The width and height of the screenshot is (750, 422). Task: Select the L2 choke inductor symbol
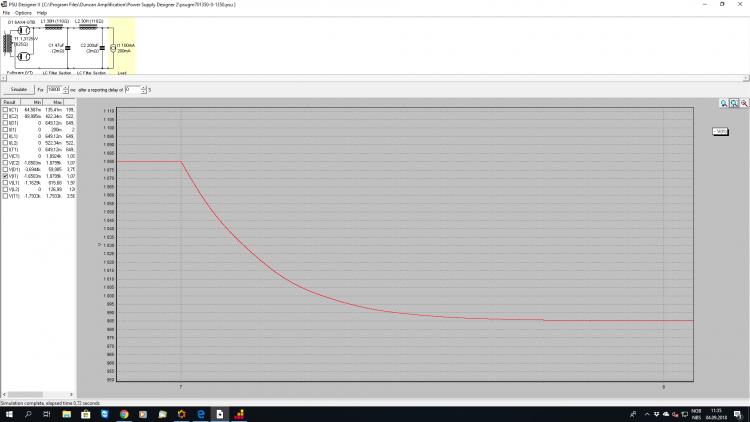tap(88, 27)
